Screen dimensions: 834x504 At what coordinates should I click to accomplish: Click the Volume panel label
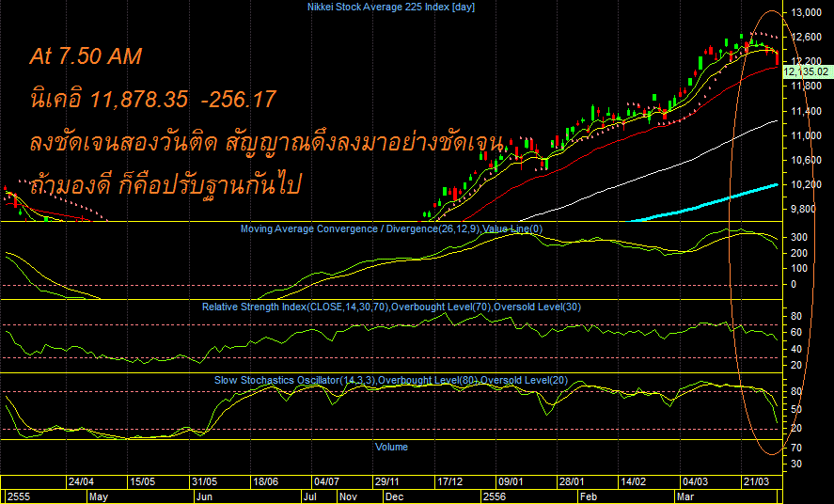tap(391, 447)
